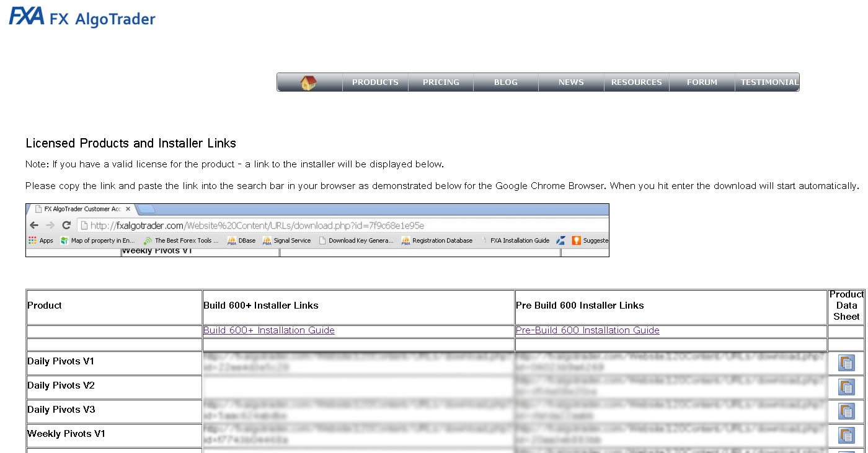Open the Testimonial page

pyautogui.click(x=769, y=82)
